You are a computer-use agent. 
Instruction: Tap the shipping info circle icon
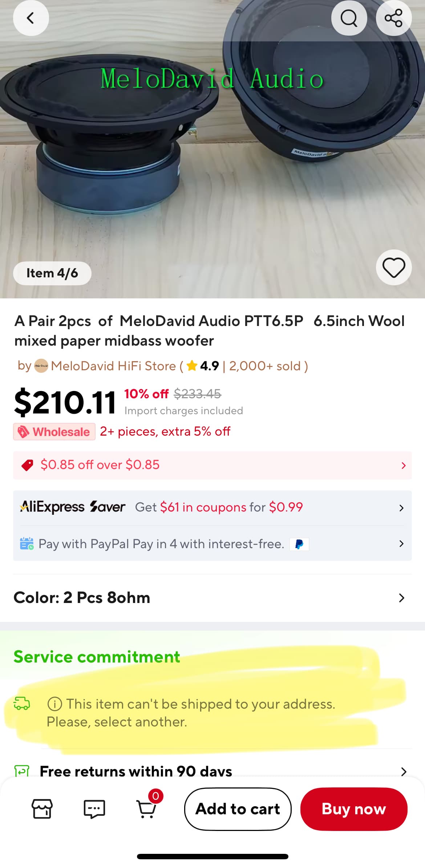coord(54,704)
